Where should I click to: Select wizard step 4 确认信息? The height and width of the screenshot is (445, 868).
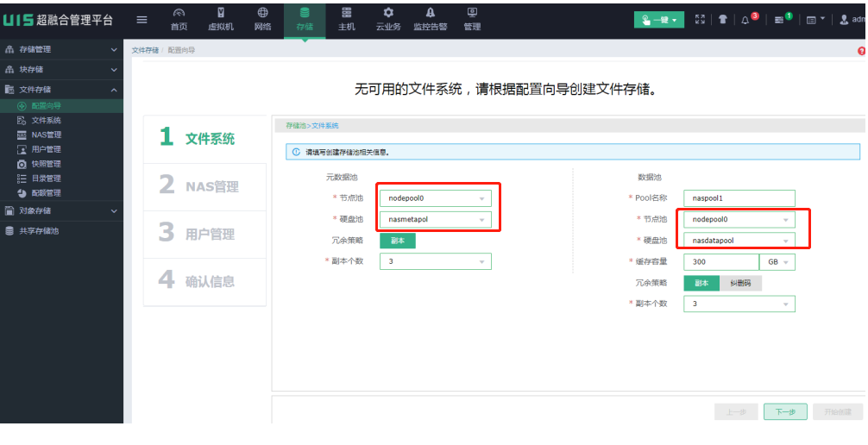tap(204, 282)
